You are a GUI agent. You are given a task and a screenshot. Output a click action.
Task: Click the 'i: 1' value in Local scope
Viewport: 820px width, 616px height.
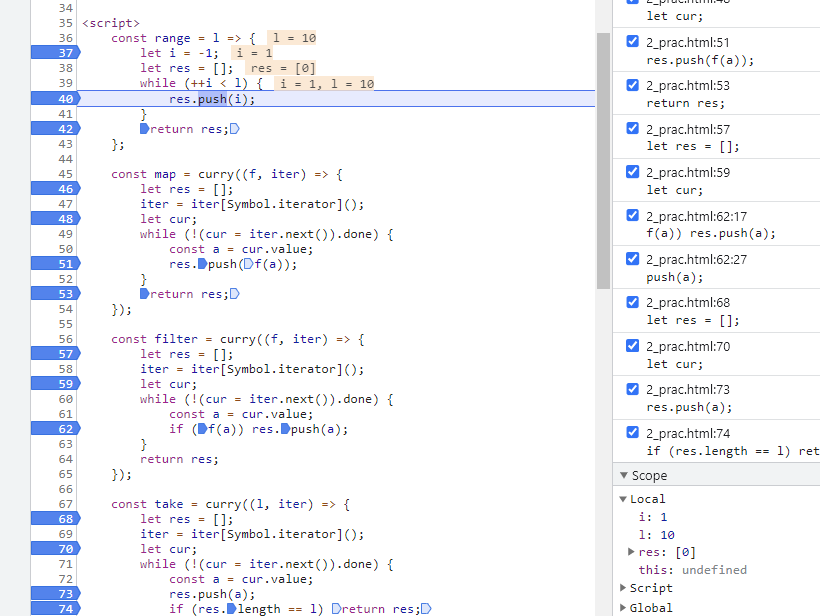click(x=653, y=517)
